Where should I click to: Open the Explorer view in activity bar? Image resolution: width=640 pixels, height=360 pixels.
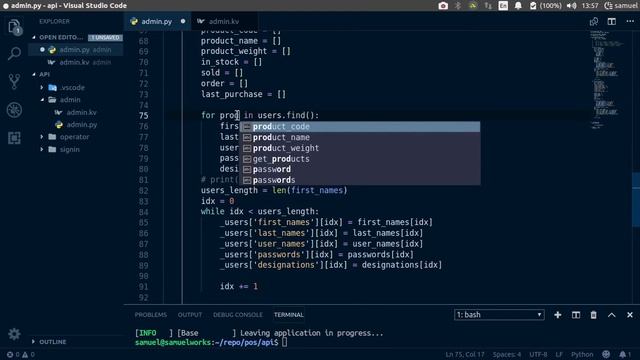(14, 28)
